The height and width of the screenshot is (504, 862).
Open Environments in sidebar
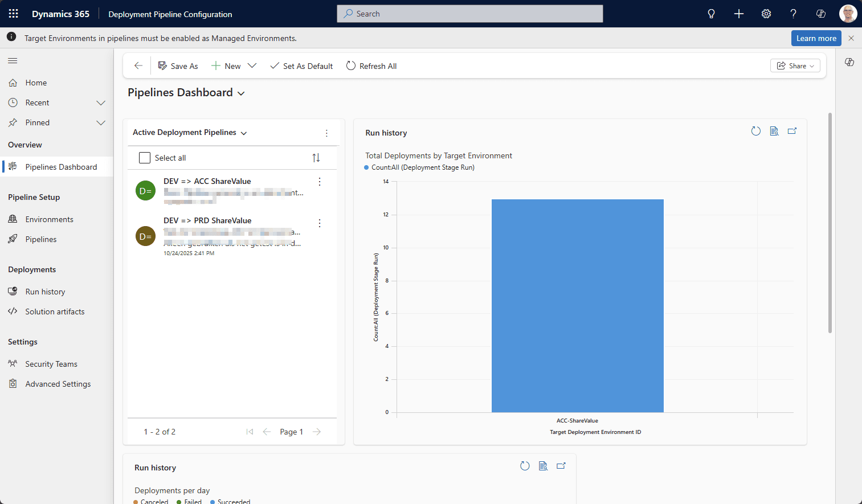(49, 219)
